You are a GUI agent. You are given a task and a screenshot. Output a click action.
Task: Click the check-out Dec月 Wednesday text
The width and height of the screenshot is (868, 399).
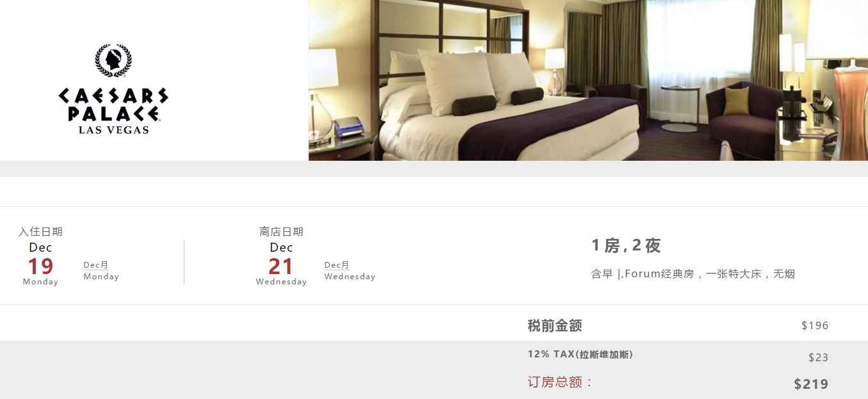tap(350, 271)
